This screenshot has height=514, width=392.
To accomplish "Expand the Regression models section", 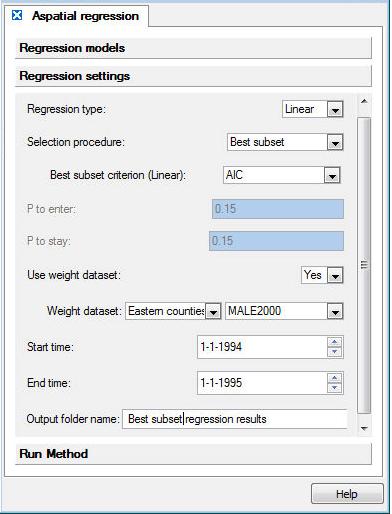I will pyautogui.click(x=193, y=48).
